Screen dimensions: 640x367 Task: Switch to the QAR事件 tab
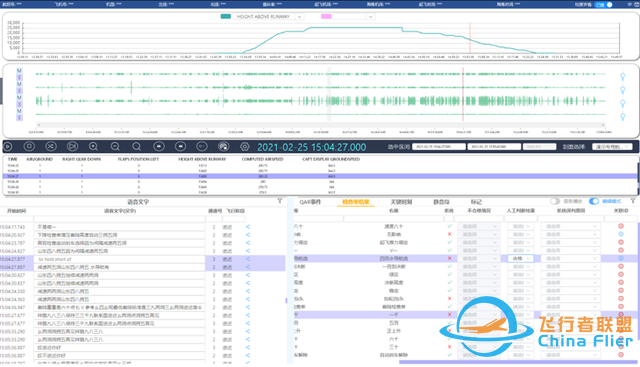click(310, 202)
